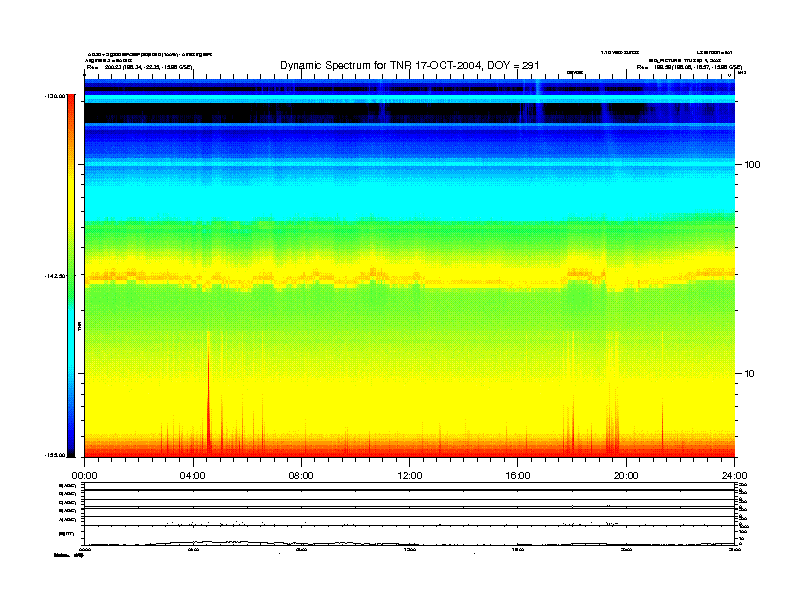This screenshot has height=612, width=792.
Task: Select the 16:00 time tick label
Action: 518,476
